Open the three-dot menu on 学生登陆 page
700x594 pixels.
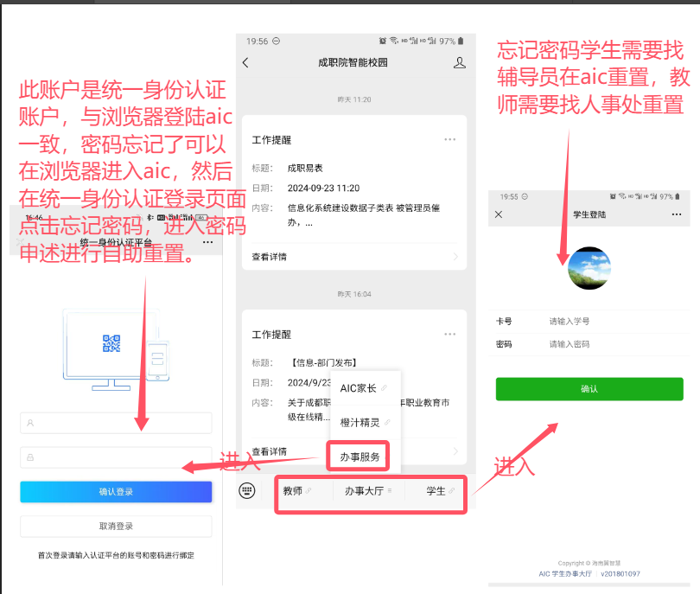click(676, 214)
